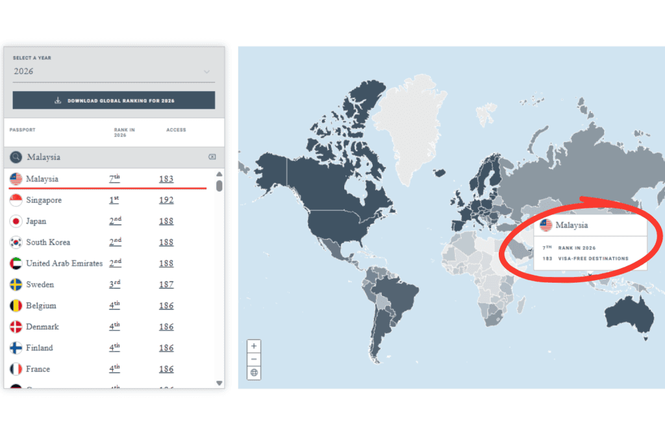Click Denmark 4th rank
Screen dimensions: 665x444
pos(115,327)
